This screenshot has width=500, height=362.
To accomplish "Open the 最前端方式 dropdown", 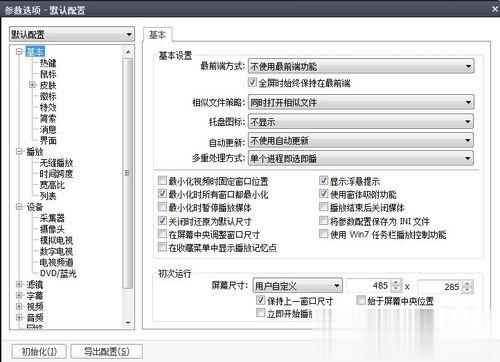I will [361, 66].
